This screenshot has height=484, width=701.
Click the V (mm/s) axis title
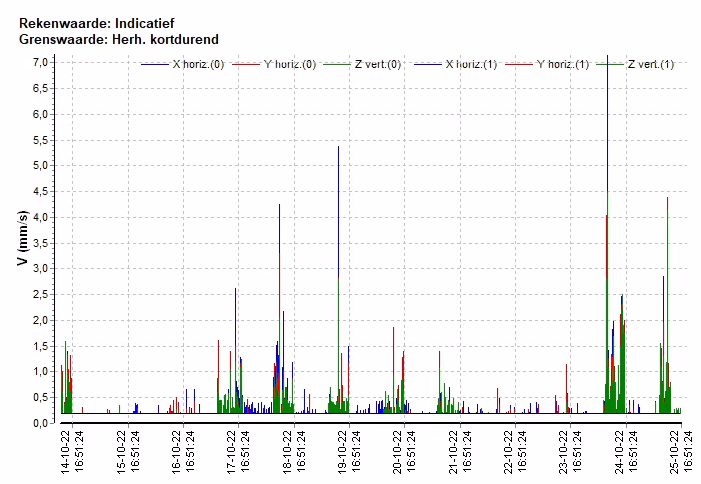point(22,240)
